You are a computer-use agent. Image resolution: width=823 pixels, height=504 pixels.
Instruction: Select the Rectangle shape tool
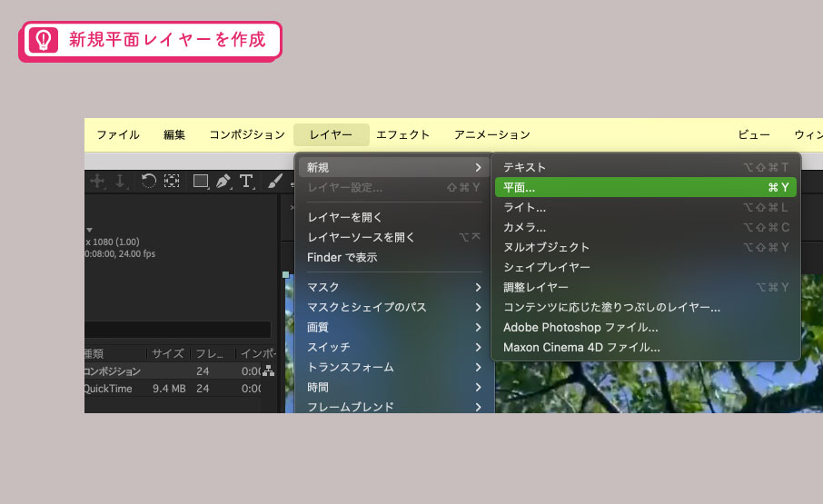pyautogui.click(x=201, y=182)
